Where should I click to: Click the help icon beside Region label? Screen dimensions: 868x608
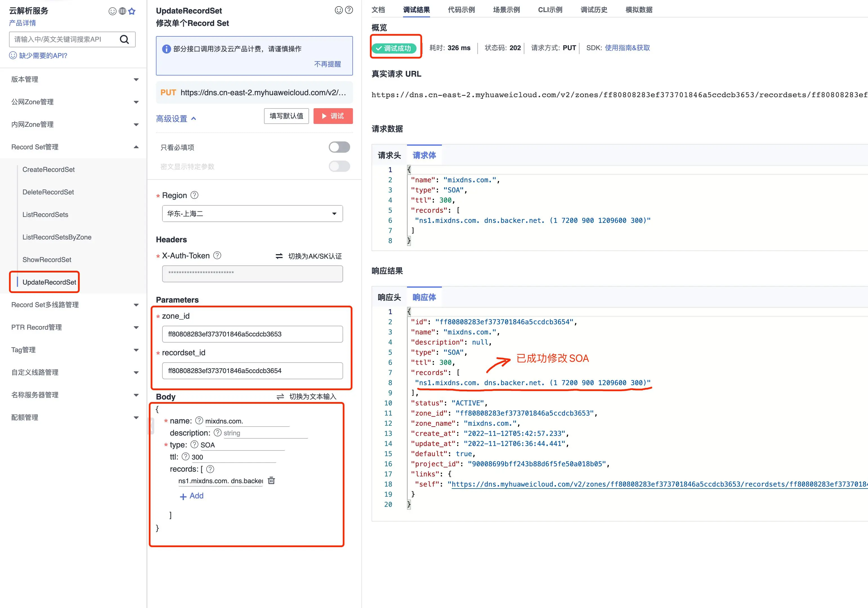[x=194, y=195]
